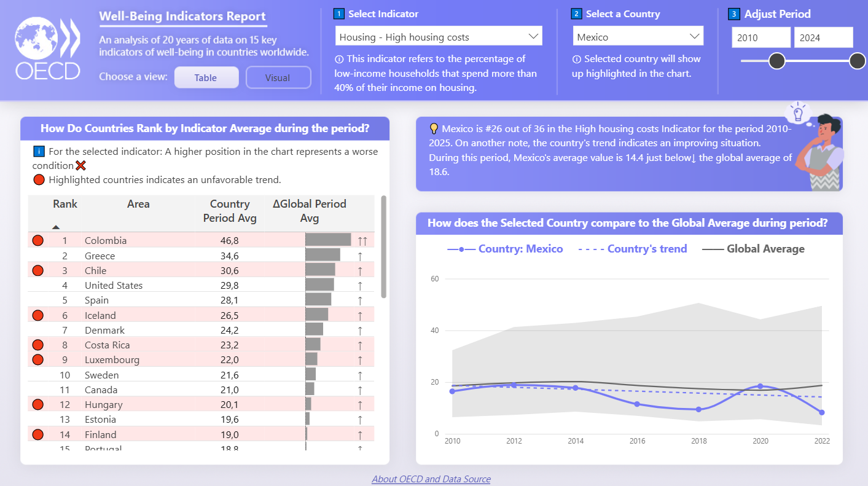Toggle Country's trend legend entry

pos(633,249)
